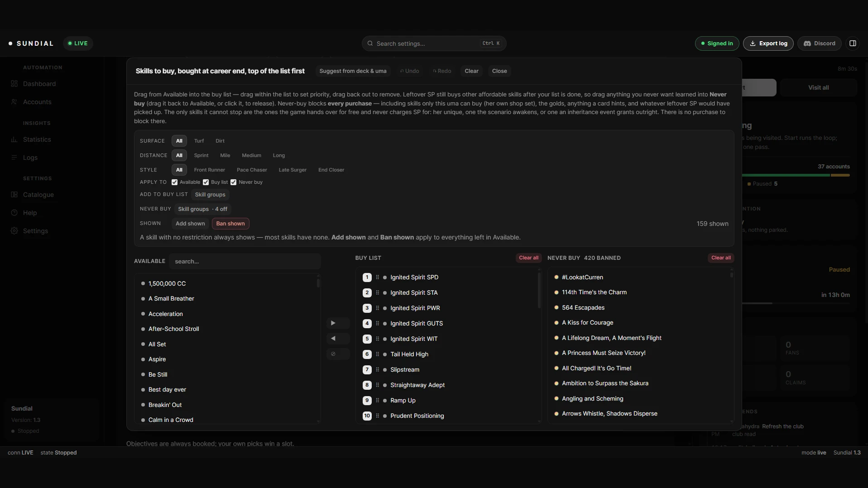Click the Export log download icon
Screen dimensions: 868x488
[753, 43]
